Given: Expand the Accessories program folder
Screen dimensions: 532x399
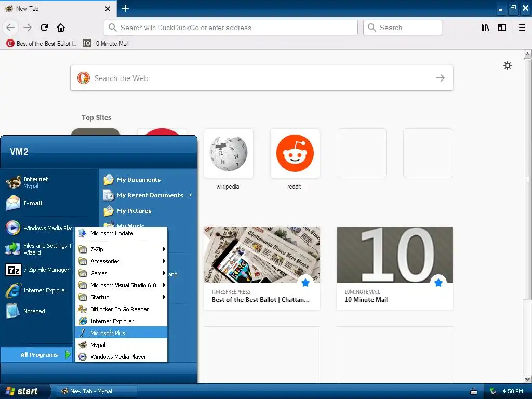Looking at the screenshot, I should [x=122, y=261].
